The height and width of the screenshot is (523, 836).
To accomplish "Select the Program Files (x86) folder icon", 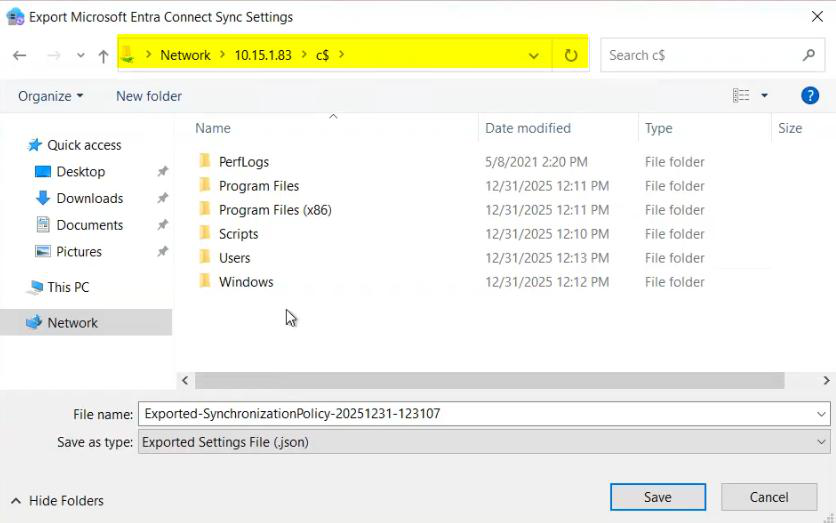I will 205,208.
